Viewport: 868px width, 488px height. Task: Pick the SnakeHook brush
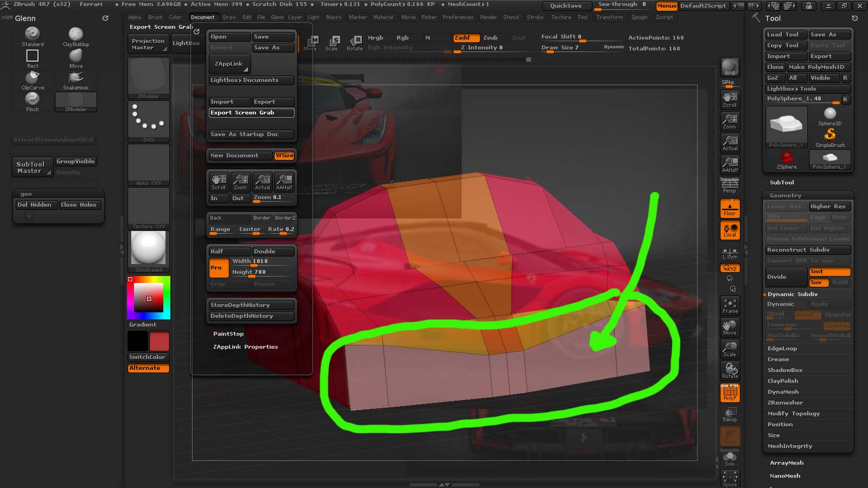(x=76, y=80)
